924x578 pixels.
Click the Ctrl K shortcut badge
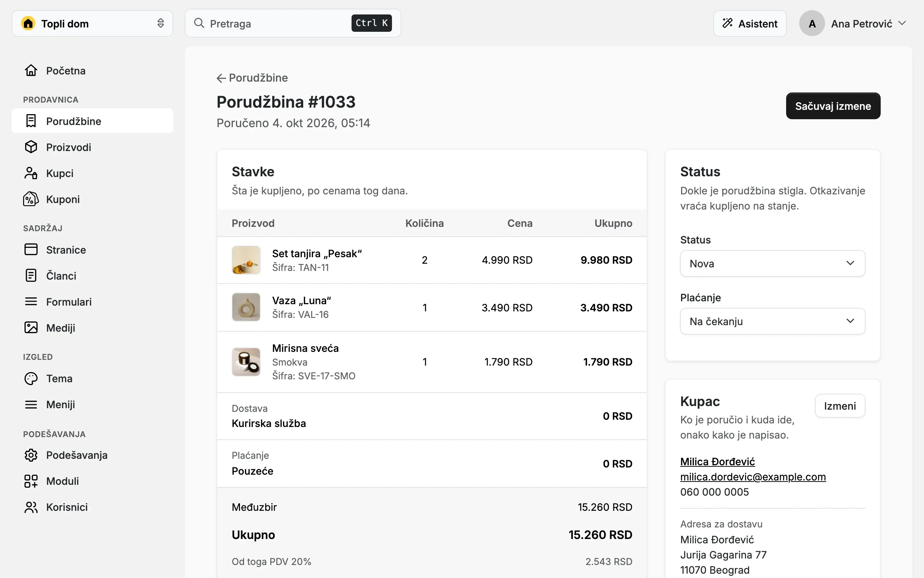click(371, 23)
